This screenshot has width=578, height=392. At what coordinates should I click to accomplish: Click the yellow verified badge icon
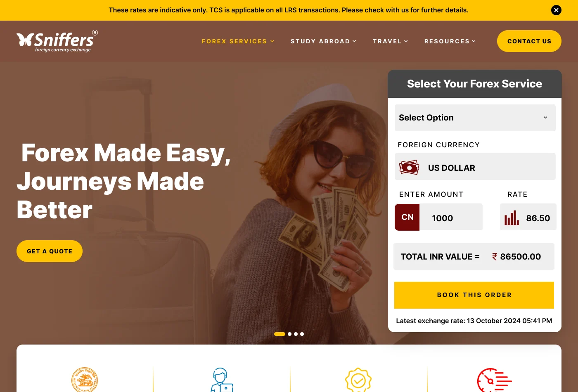[x=358, y=380]
